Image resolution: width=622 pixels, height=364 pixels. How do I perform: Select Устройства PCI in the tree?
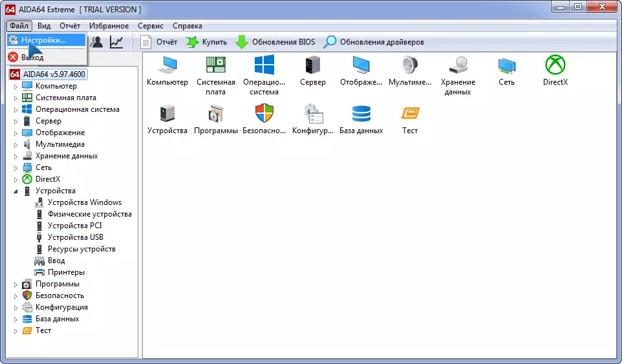(69, 226)
